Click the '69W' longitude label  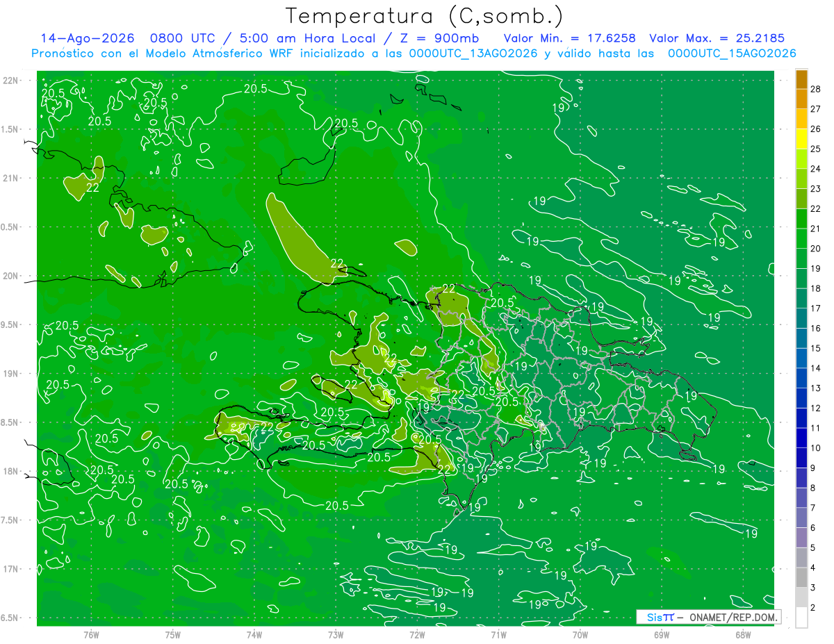[x=662, y=635]
